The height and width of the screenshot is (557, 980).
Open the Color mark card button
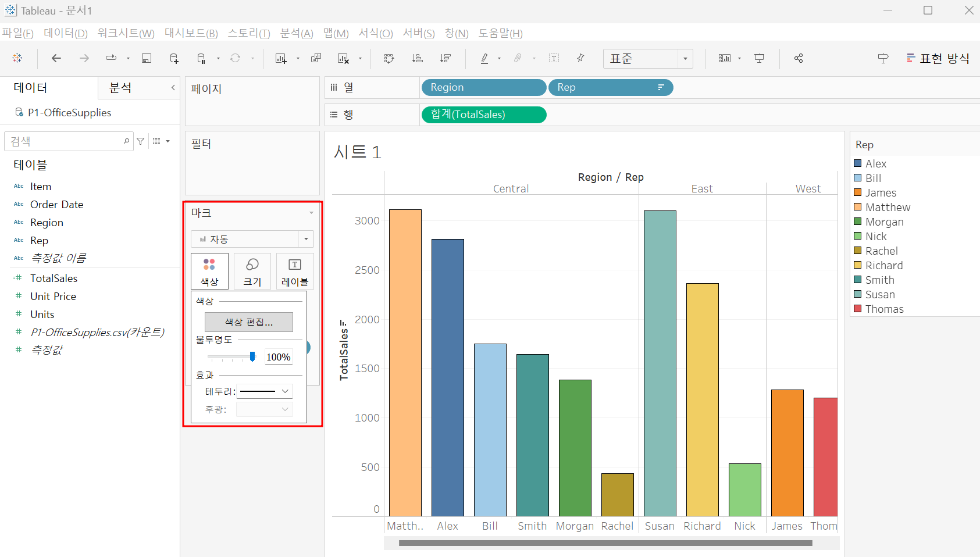click(209, 271)
